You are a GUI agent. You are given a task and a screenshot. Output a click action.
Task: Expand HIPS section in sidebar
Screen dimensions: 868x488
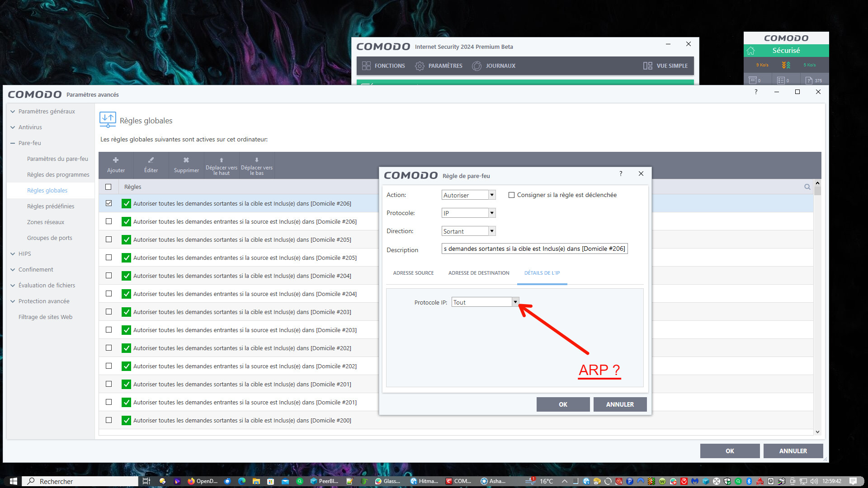[x=13, y=253]
